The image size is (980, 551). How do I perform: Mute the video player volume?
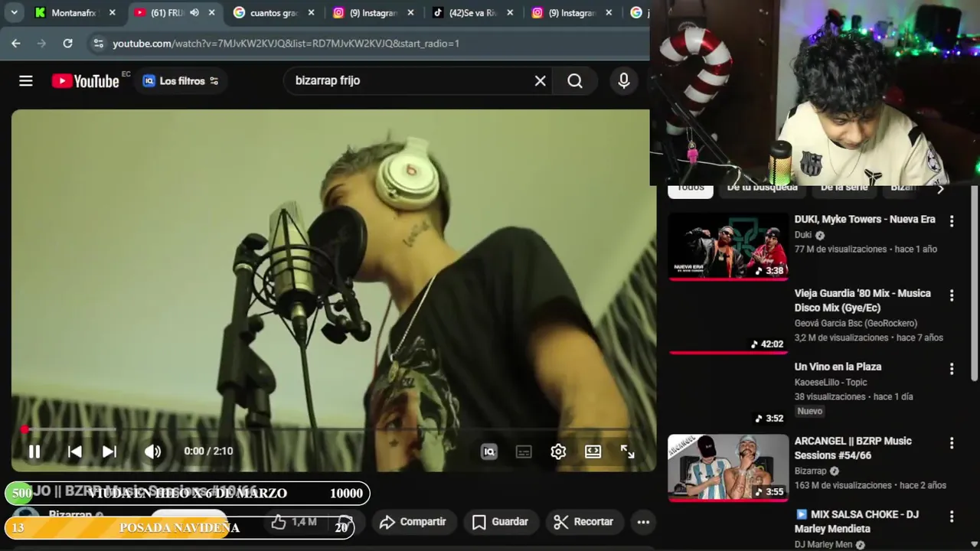point(152,452)
